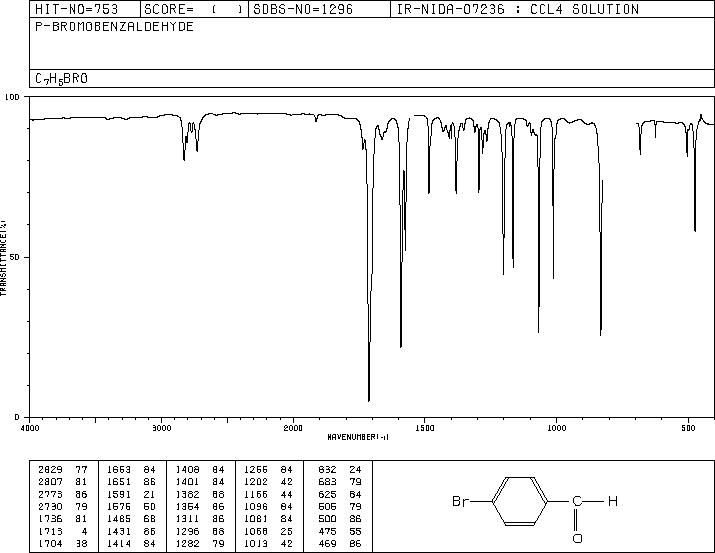Click the 3000 wavenumber axis label
This screenshot has width=715, height=553.
coord(161,428)
